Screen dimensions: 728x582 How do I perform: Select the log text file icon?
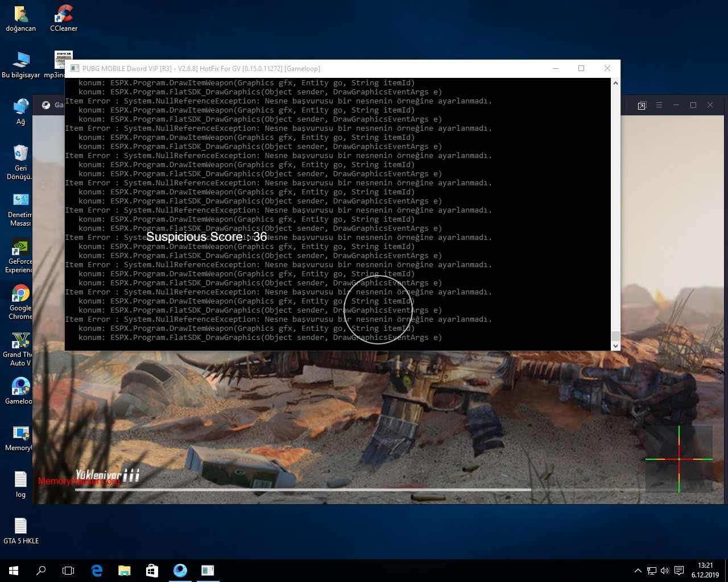point(20,484)
